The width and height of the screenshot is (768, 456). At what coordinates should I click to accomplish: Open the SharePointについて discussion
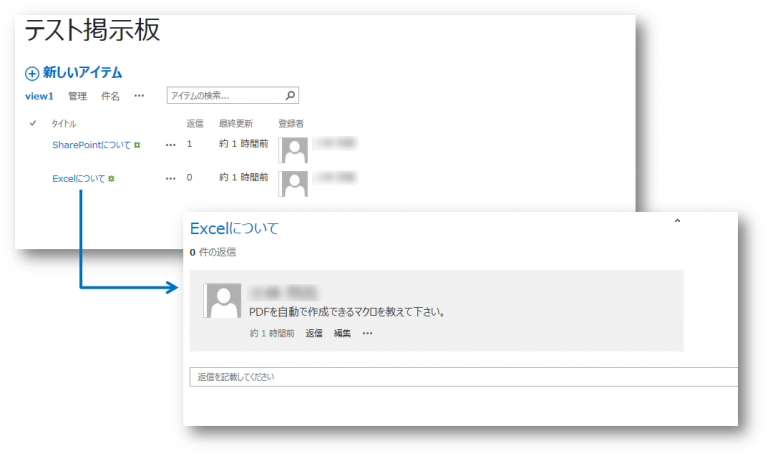pos(91,145)
